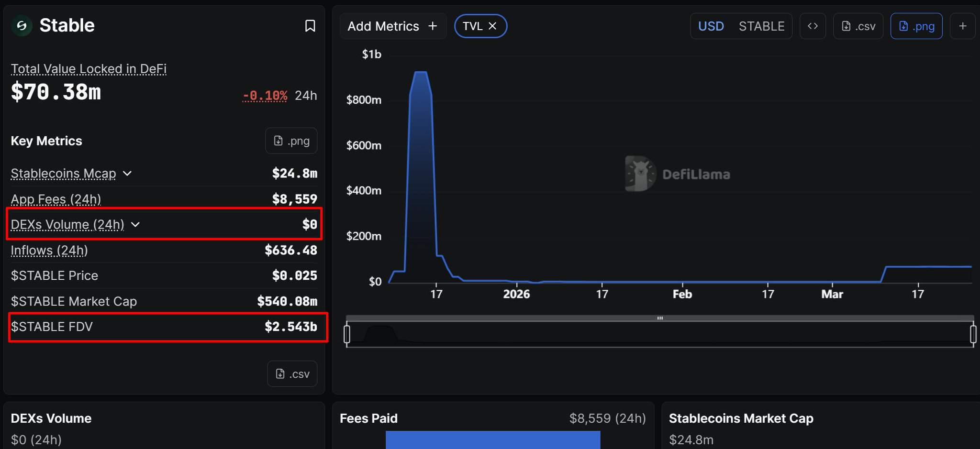The image size is (980, 449).
Task: Click the Inflows (24h) label
Action: coord(49,250)
